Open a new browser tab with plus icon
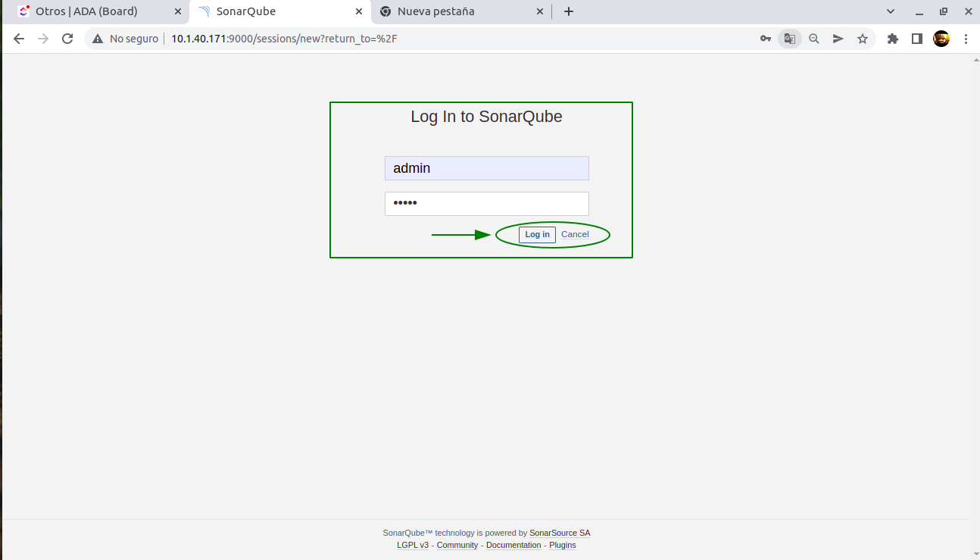The width and height of the screenshot is (980, 560). point(569,11)
